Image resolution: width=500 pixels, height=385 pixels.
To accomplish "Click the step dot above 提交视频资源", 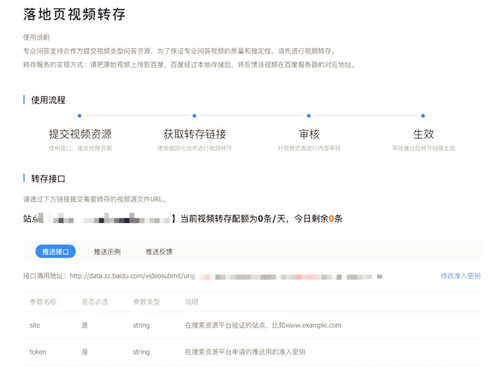I will pos(79,116).
